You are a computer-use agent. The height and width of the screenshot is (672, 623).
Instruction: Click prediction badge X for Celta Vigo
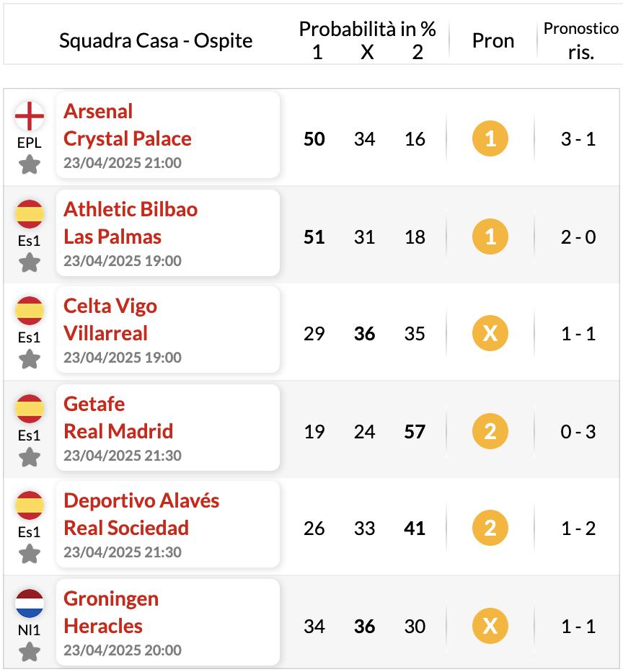(490, 333)
